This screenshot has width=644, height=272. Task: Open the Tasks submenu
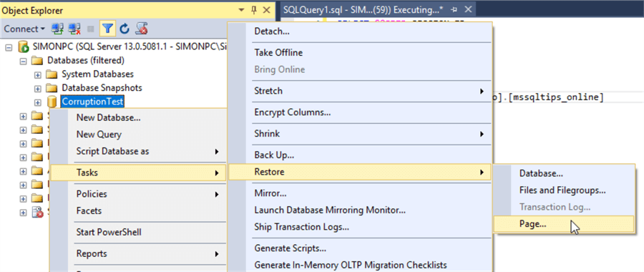point(138,173)
